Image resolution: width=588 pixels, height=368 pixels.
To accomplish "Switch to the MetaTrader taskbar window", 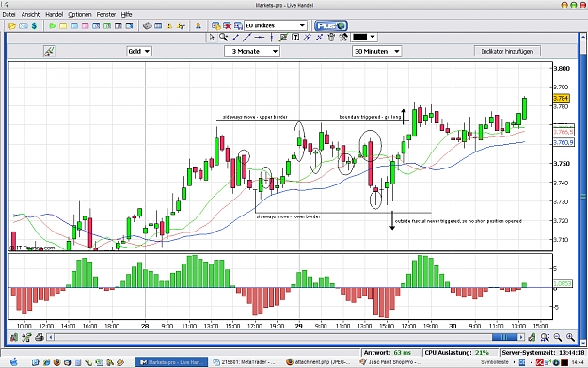I will pos(244,362).
